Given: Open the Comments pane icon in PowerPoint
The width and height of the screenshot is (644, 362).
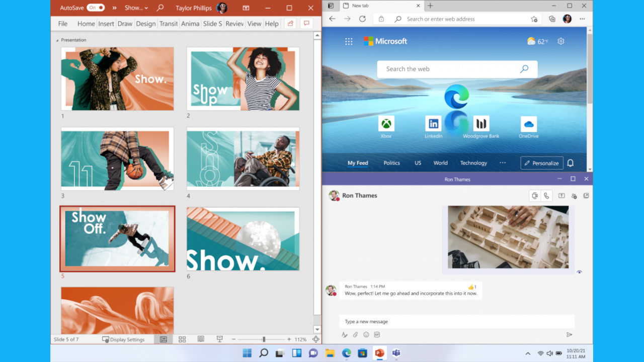Looking at the screenshot, I should (x=306, y=24).
